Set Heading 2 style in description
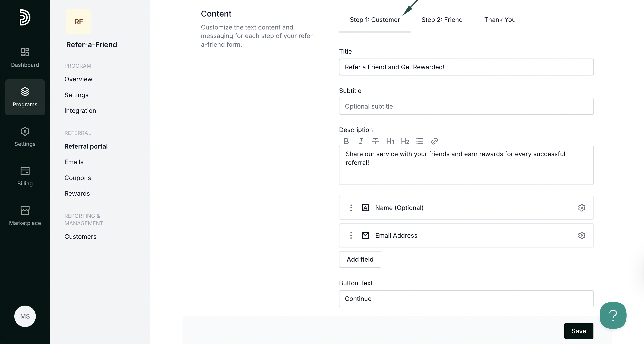Screen dimensions: 644x344 coord(405,141)
